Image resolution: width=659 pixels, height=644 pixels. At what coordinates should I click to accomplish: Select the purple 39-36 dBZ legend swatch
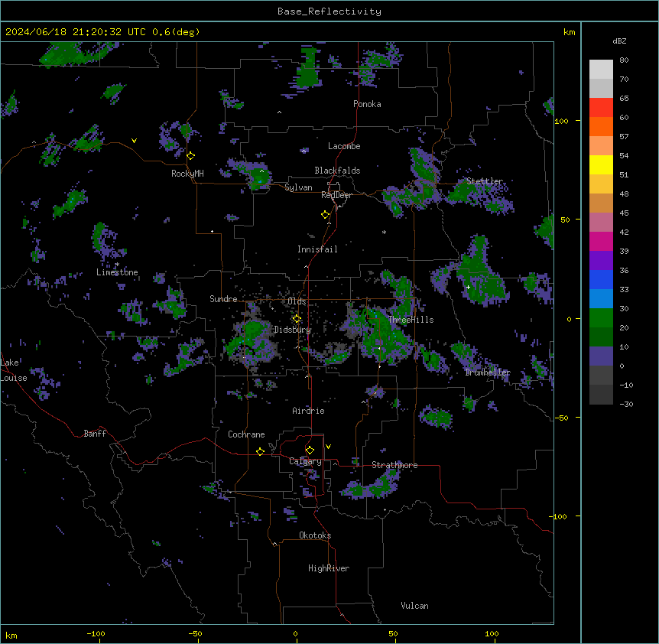601,261
